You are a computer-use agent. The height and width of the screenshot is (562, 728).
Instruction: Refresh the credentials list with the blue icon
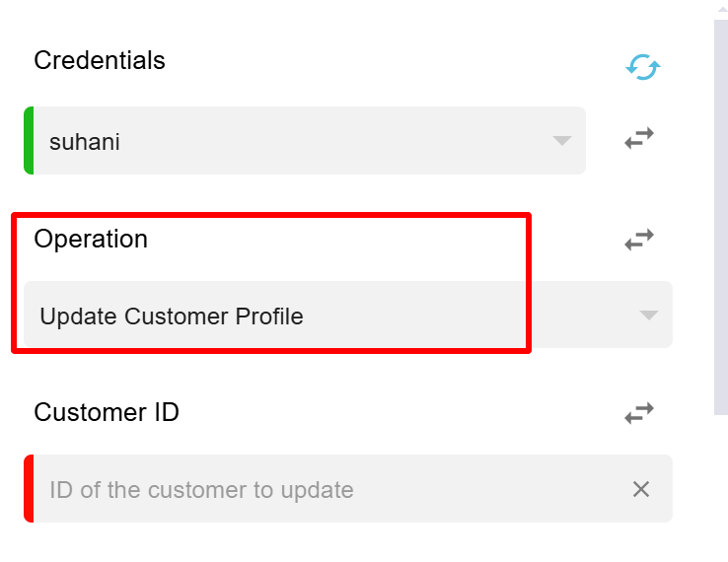coord(642,67)
